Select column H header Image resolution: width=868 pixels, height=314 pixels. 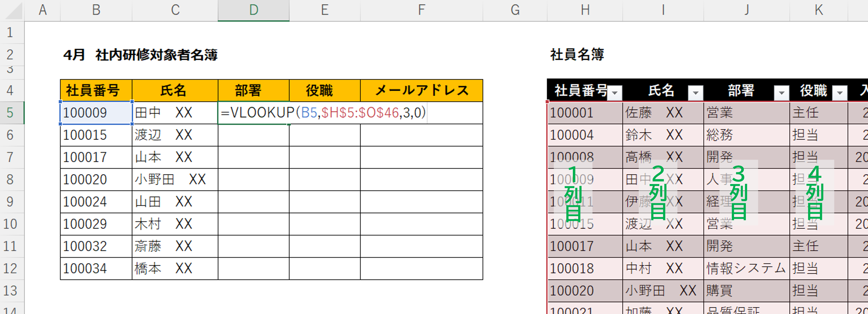[585, 10]
